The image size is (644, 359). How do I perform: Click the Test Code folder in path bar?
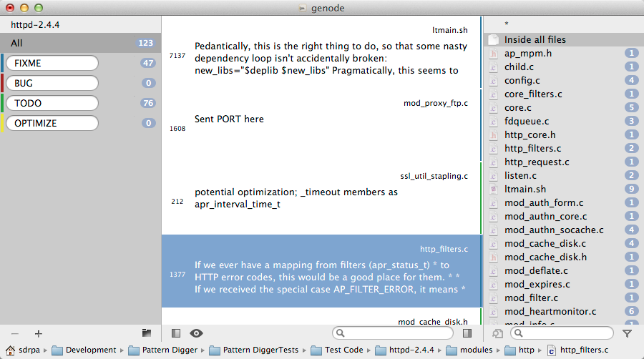click(337, 350)
